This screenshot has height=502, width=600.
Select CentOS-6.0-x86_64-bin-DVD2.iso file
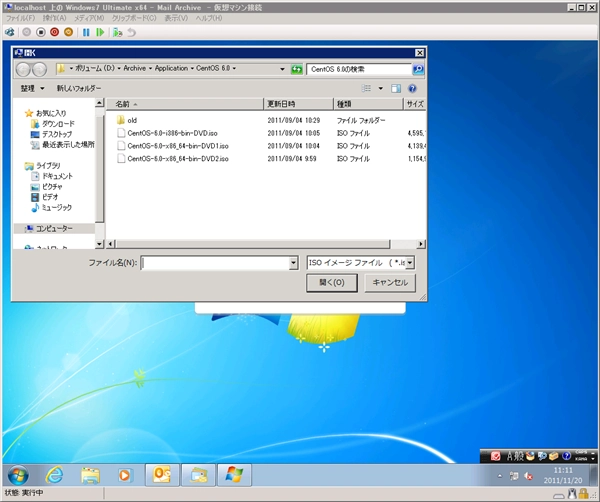pos(178,158)
